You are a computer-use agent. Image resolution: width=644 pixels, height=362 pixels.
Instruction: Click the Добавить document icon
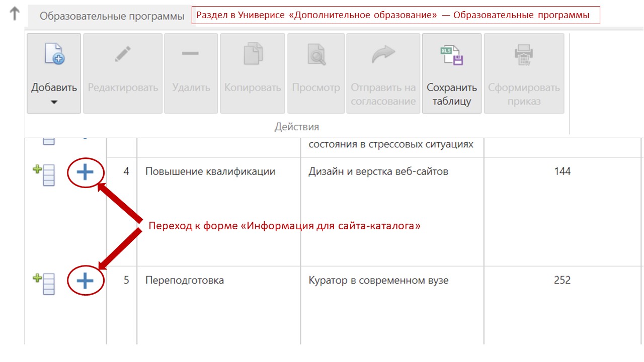54,54
